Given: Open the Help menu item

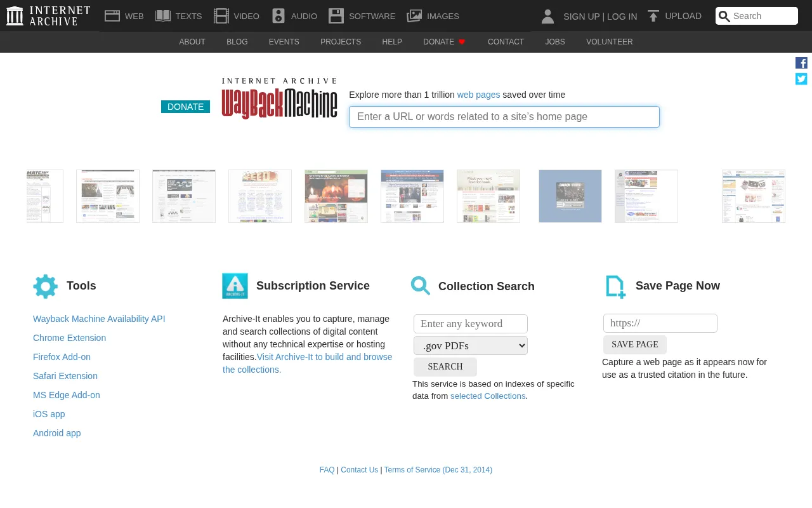Looking at the screenshot, I should point(392,42).
